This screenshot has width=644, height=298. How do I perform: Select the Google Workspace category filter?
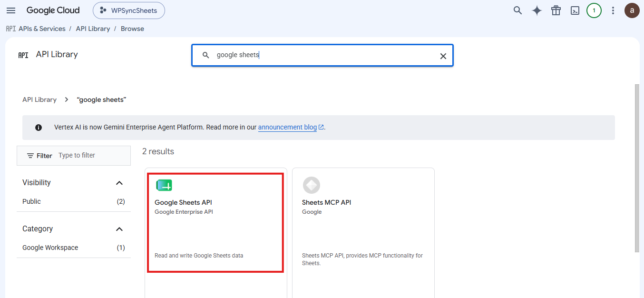50,248
